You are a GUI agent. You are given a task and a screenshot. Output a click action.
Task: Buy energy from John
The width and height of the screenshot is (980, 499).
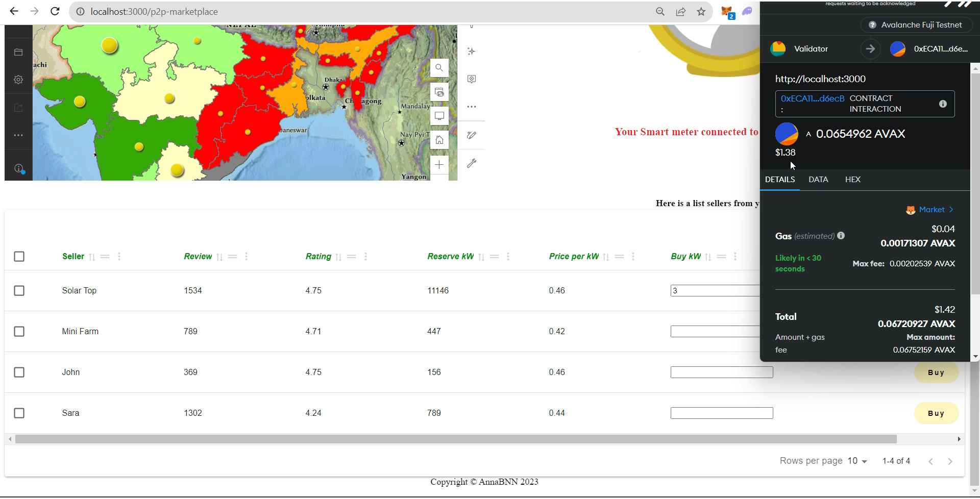[936, 372]
